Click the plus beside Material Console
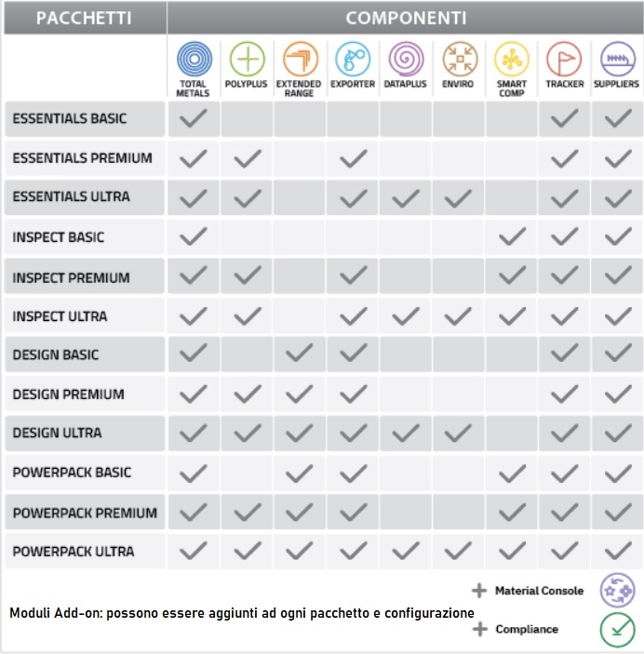644x654 pixels. coord(479,590)
